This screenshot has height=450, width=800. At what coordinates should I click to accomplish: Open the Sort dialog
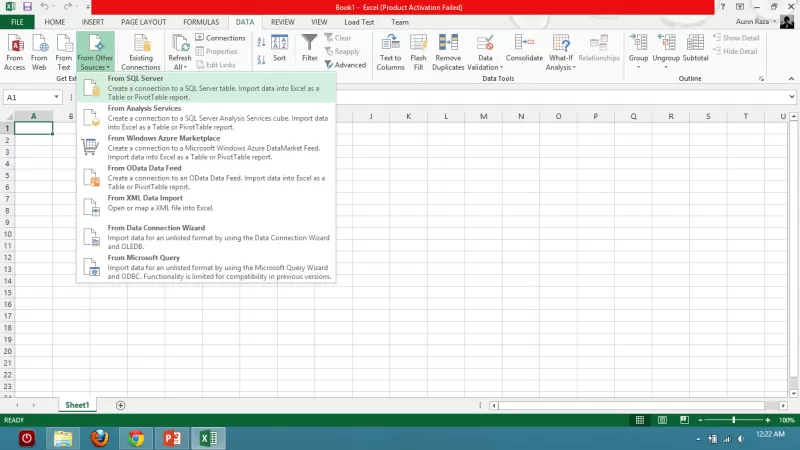[280, 48]
